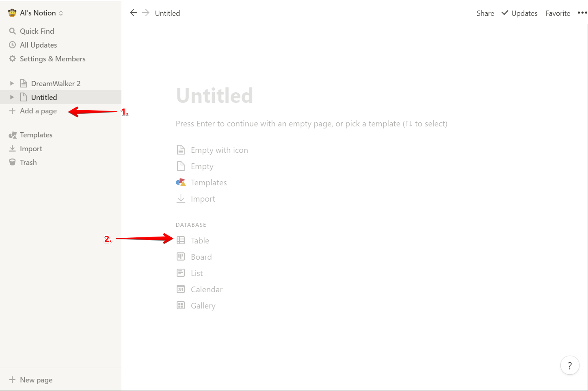Click the help question mark button
Viewport: 588px width, 391px height.
(x=569, y=365)
